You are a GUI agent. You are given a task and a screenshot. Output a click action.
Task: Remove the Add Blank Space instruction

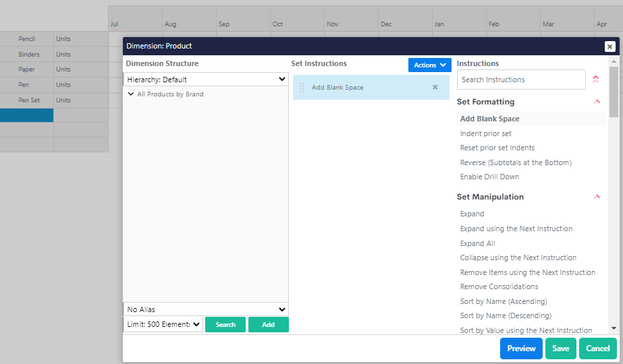(435, 88)
